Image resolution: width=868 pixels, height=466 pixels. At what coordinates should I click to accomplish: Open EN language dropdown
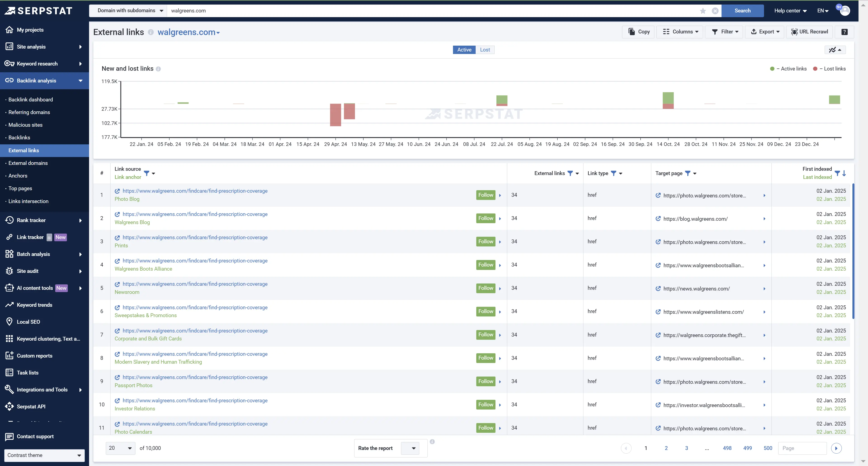click(x=823, y=11)
